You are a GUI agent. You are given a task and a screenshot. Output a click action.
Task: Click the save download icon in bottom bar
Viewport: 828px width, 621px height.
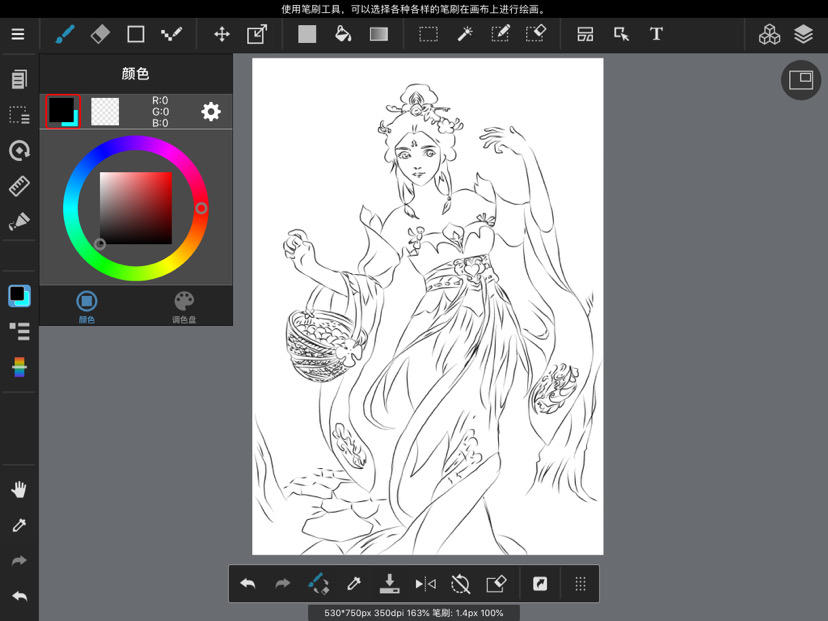[390, 584]
